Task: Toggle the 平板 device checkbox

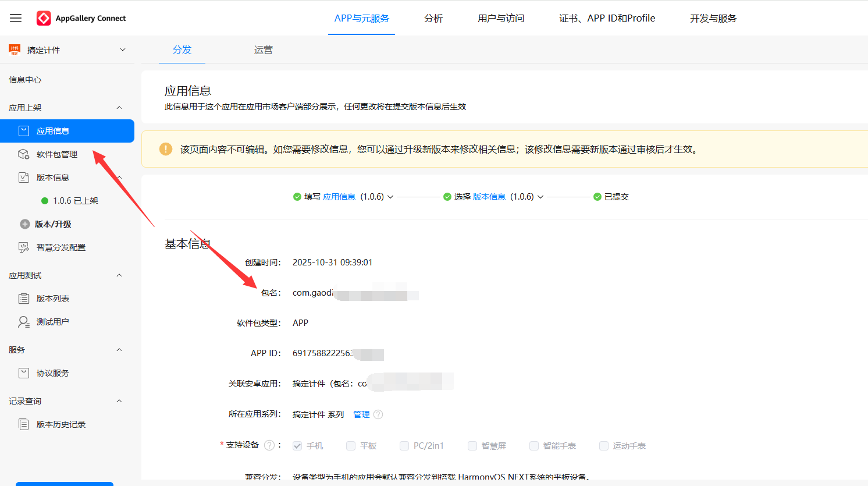Action: pyautogui.click(x=351, y=446)
